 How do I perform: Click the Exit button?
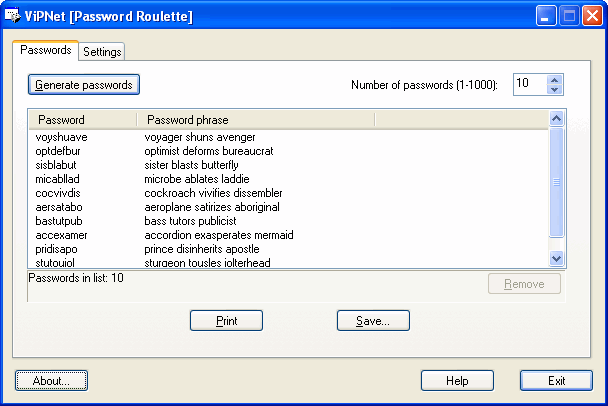pos(556,380)
